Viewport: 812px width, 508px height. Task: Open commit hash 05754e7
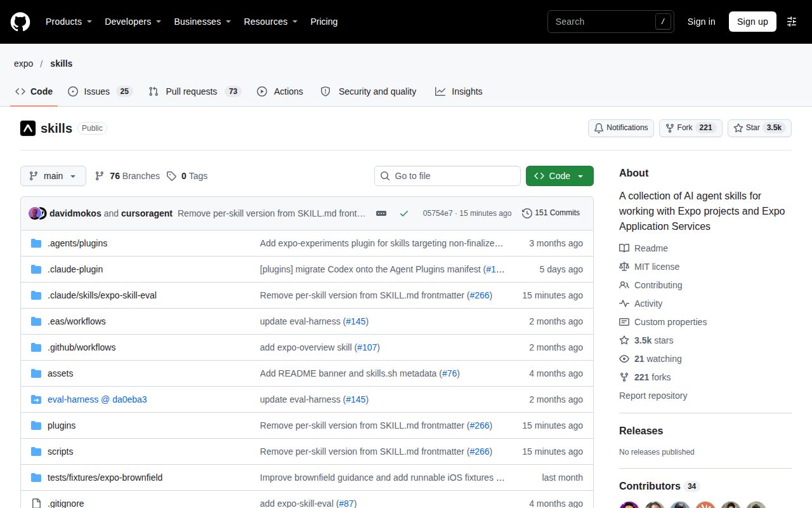pyautogui.click(x=438, y=213)
